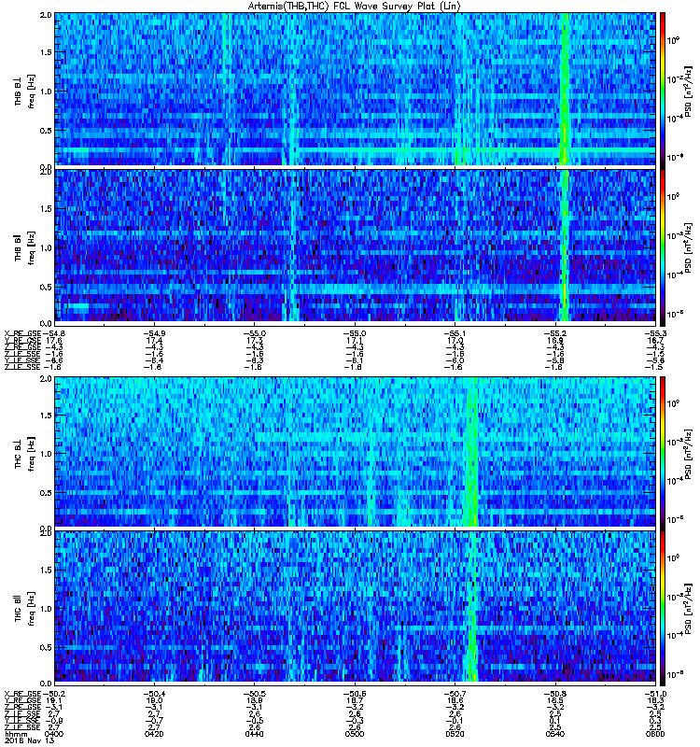The height and width of the screenshot is (747, 700).
Task: Click the color bar of the THC B⊥ panel
Action: point(663,452)
